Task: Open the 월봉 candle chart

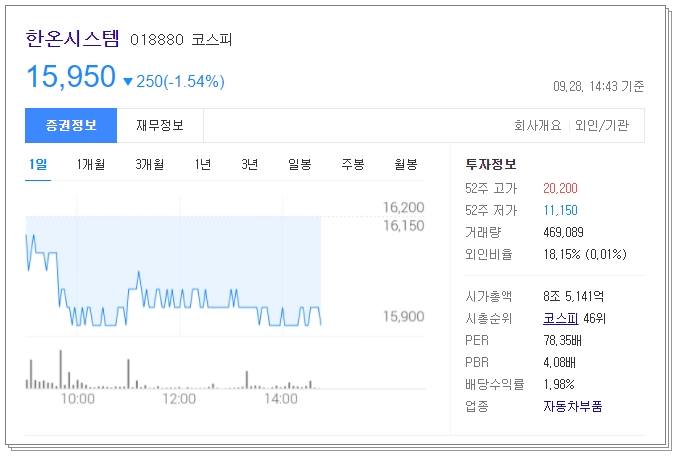Action: point(406,165)
